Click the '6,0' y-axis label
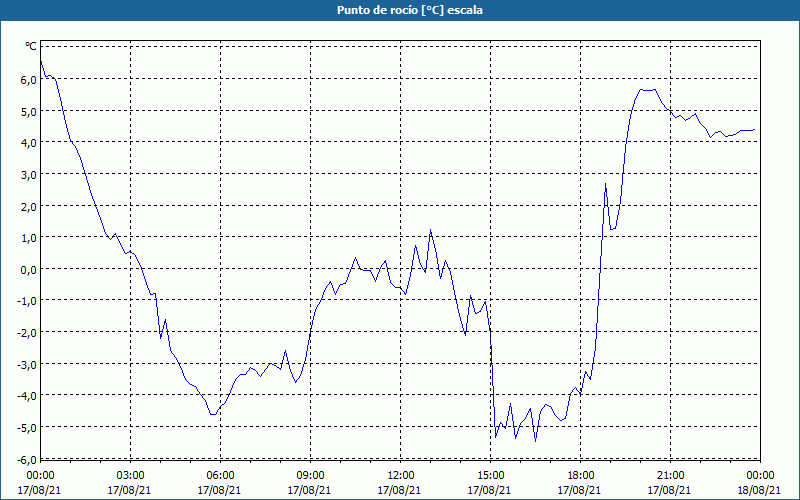 (28, 79)
